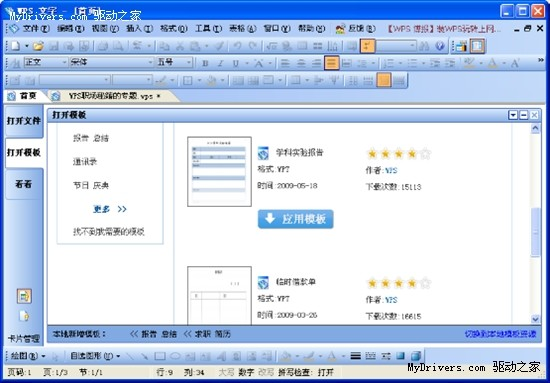The image size is (550, 383).
Task: Click the 反馈 feedback icon
Action: [x=340, y=29]
